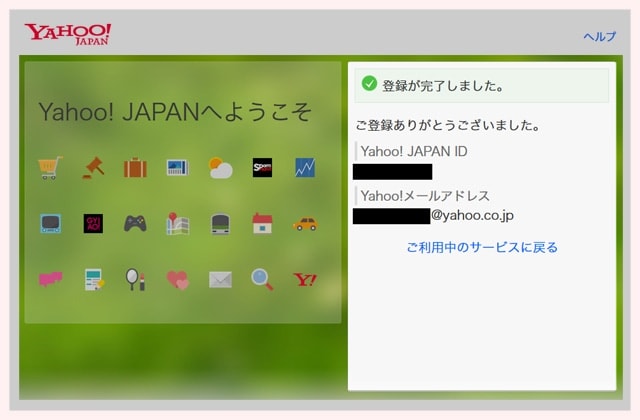Open the mail envelope icon
640x420 pixels.
tap(220, 280)
